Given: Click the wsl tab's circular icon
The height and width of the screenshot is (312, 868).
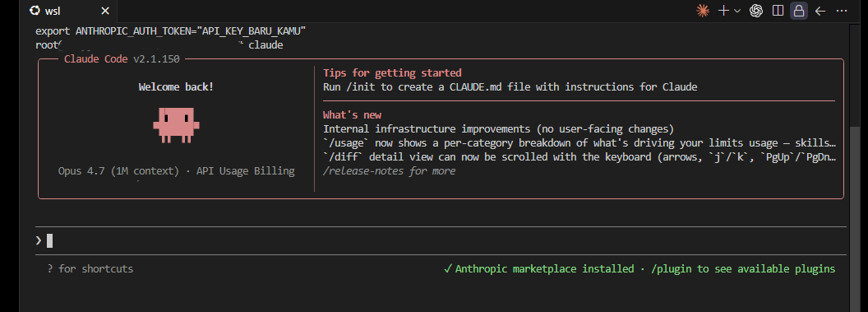Looking at the screenshot, I should [35, 11].
